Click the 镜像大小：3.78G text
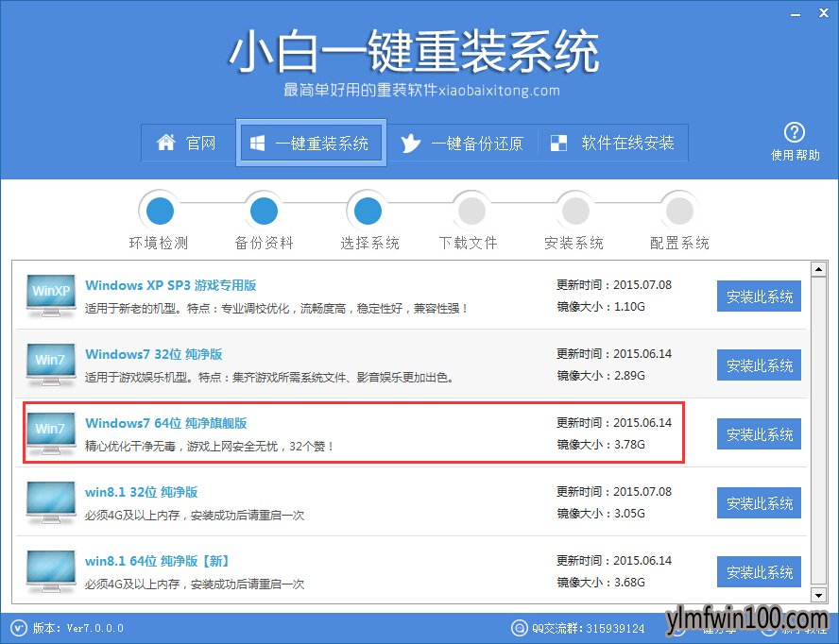This screenshot has height=644, width=839. click(601, 445)
